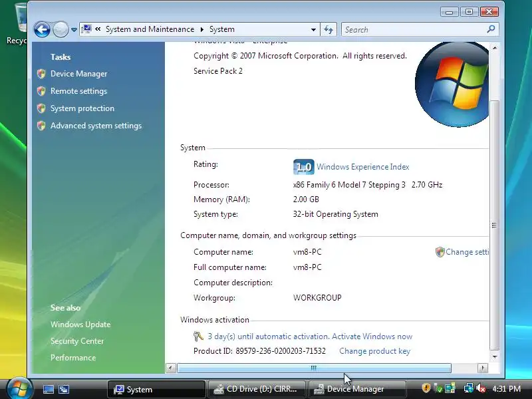532x399 pixels.
Task: Click the shield icon beside System protection
Action: point(41,108)
